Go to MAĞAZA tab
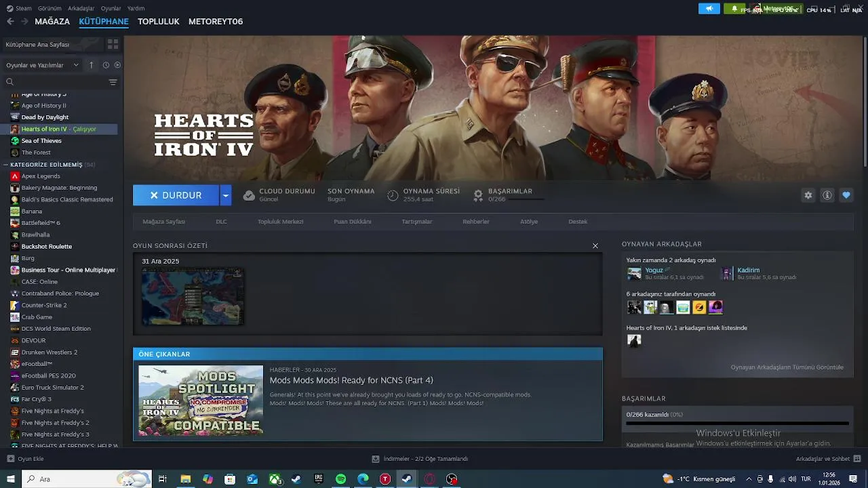 (52, 22)
